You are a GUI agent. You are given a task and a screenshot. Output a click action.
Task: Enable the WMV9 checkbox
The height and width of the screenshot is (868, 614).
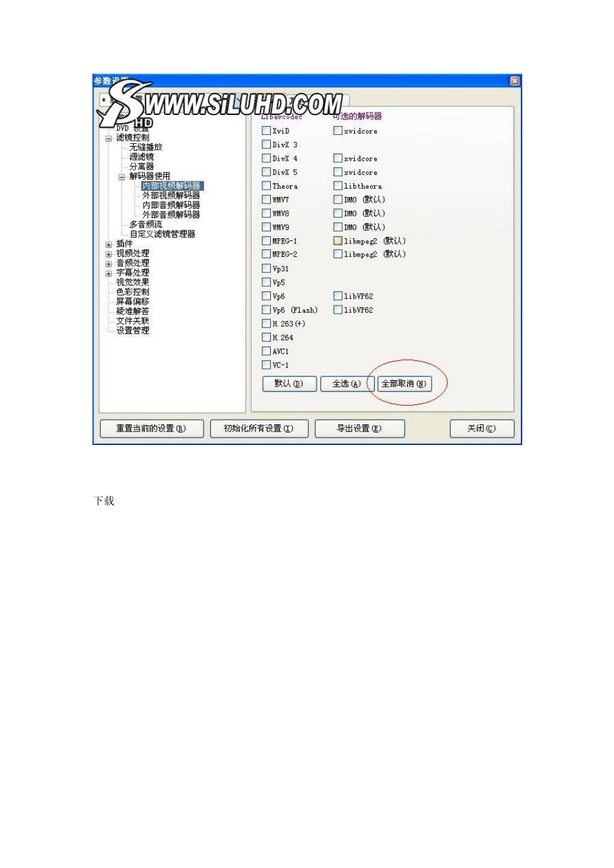click(x=266, y=227)
